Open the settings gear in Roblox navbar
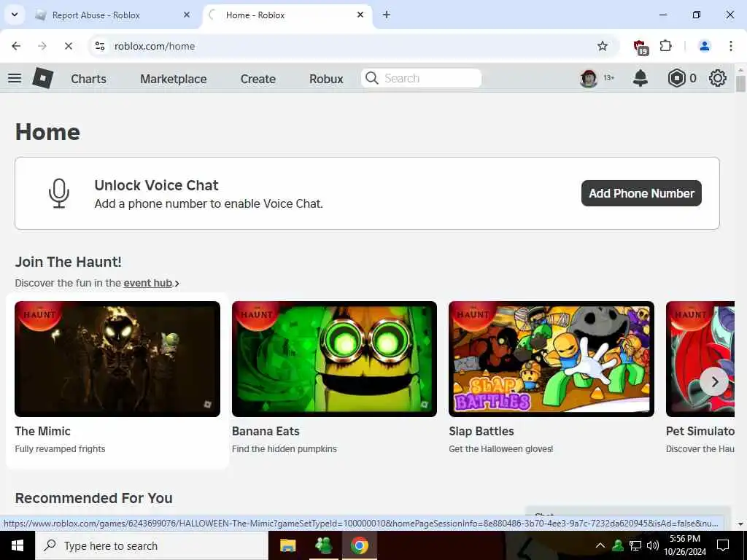The image size is (747, 560). pos(718,78)
